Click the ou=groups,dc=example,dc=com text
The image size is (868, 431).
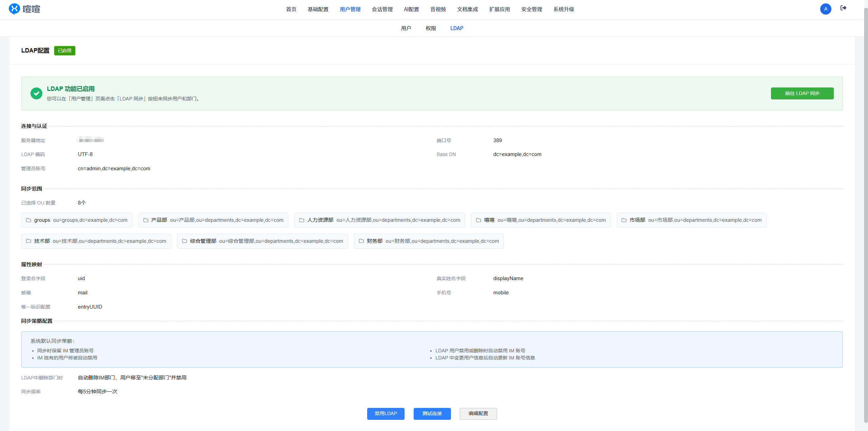click(90, 220)
